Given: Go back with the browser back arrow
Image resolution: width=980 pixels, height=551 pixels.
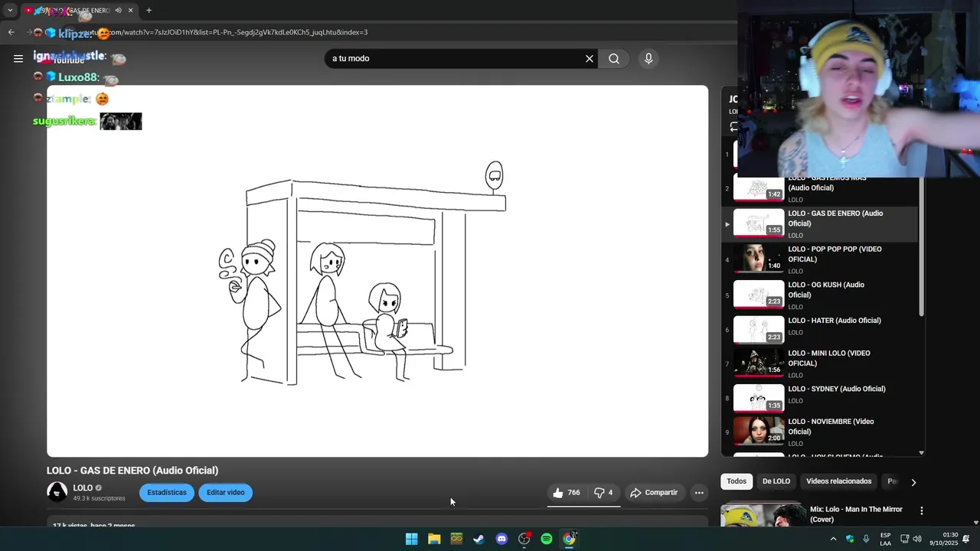Looking at the screenshot, I should [x=11, y=32].
